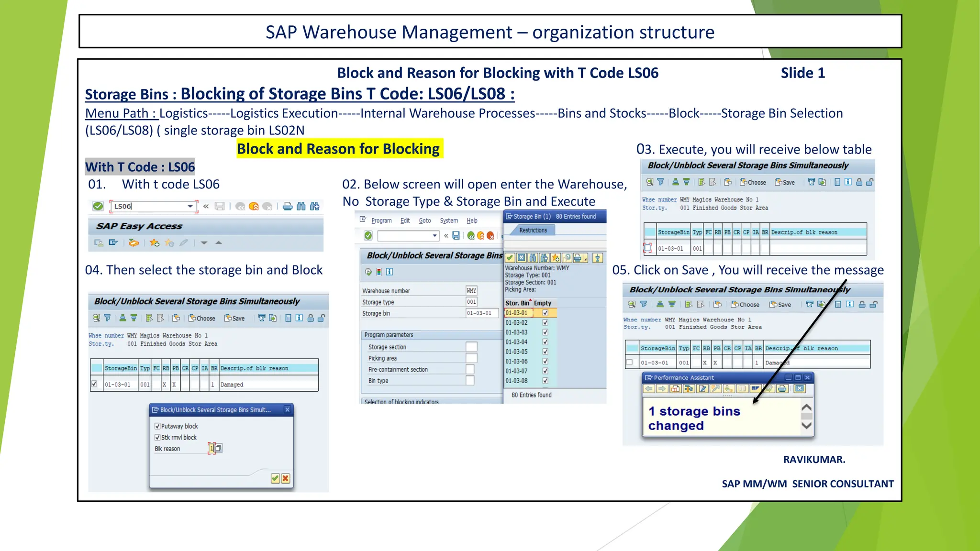This screenshot has height=551, width=980.
Task: Click the Block lock icon in the step 03 toolbar
Action: pyautogui.click(x=859, y=182)
